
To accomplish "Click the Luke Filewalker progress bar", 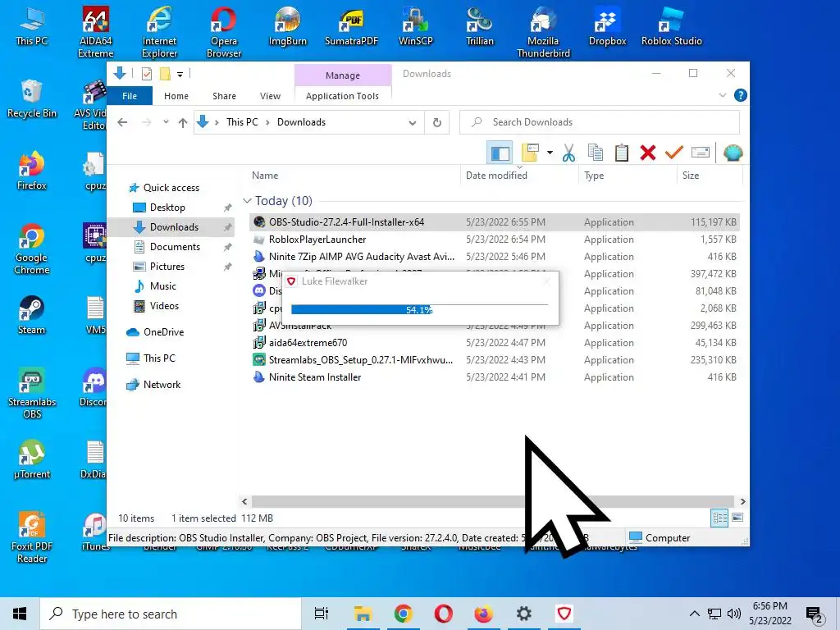I will pos(419,309).
